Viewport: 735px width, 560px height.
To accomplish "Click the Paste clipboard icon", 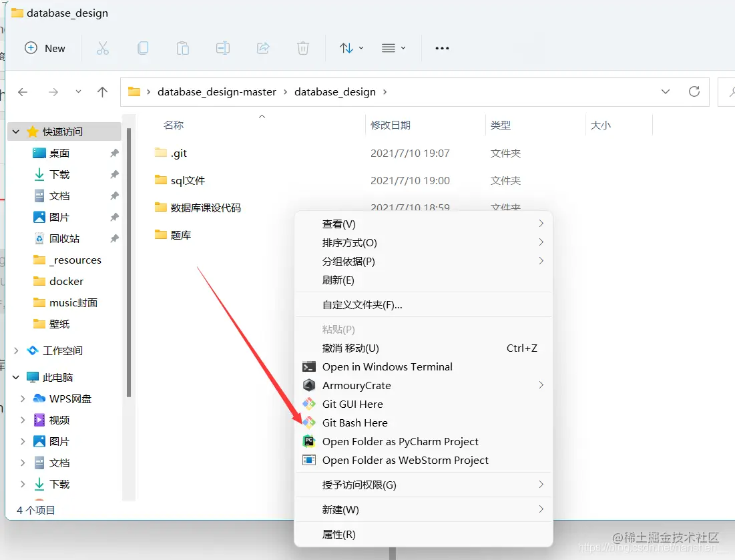I will (x=183, y=48).
